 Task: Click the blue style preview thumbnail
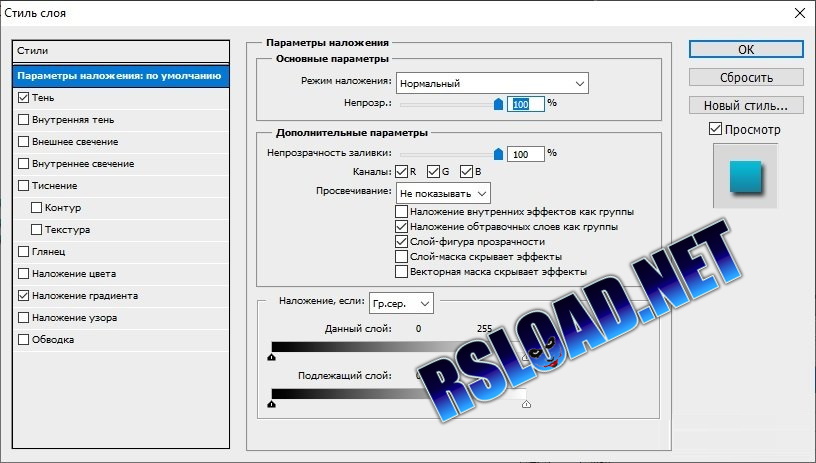click(745, 177)
